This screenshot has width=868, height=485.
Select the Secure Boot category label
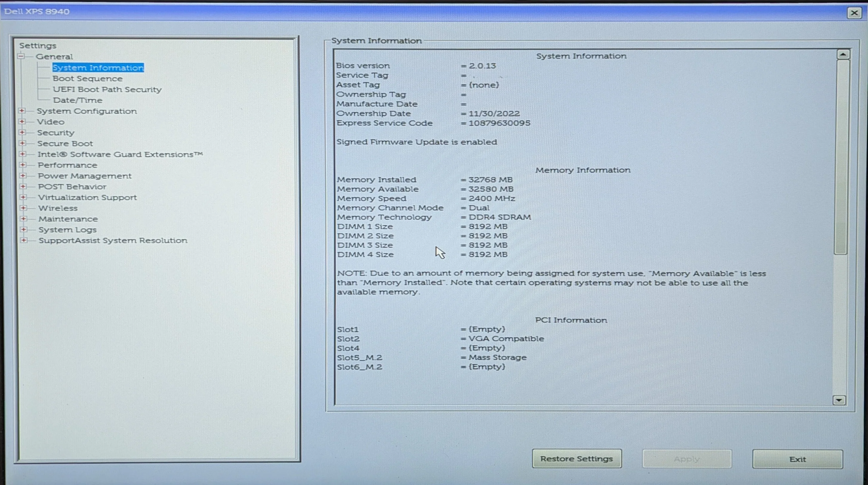pos(65,144)
